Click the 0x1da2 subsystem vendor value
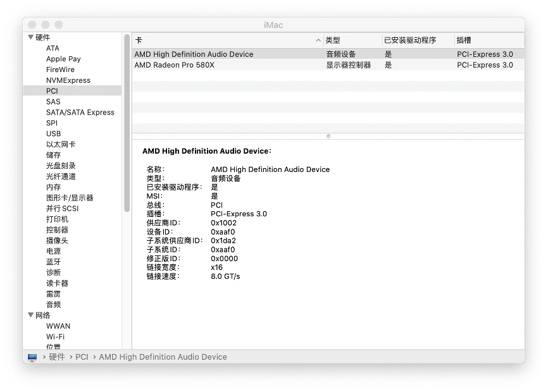Viewport: 548px width, 392px height. (x=223, y=241)
